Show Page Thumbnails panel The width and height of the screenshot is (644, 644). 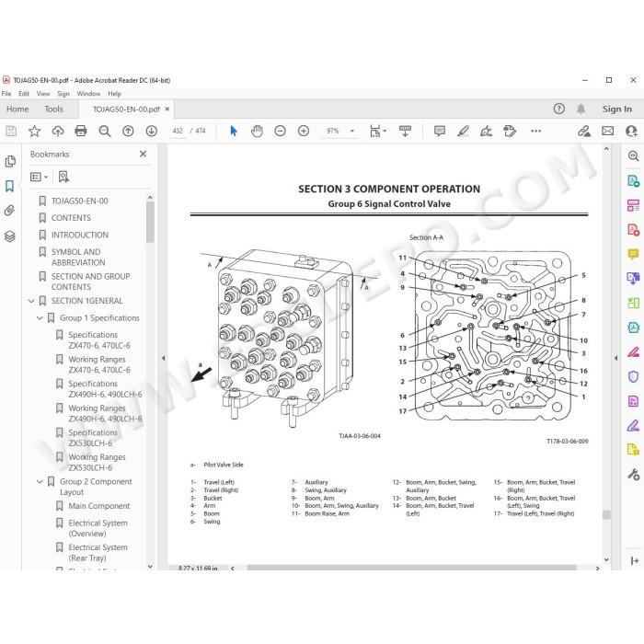click(x=10, y=161)
